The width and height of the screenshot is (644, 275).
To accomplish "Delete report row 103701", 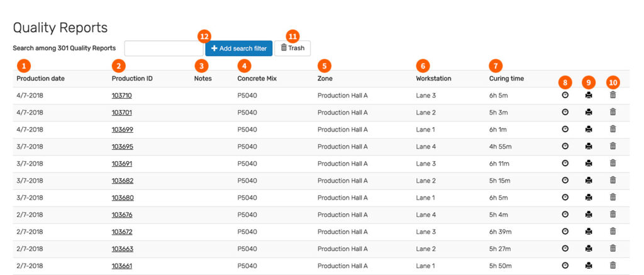I will 613,112.
